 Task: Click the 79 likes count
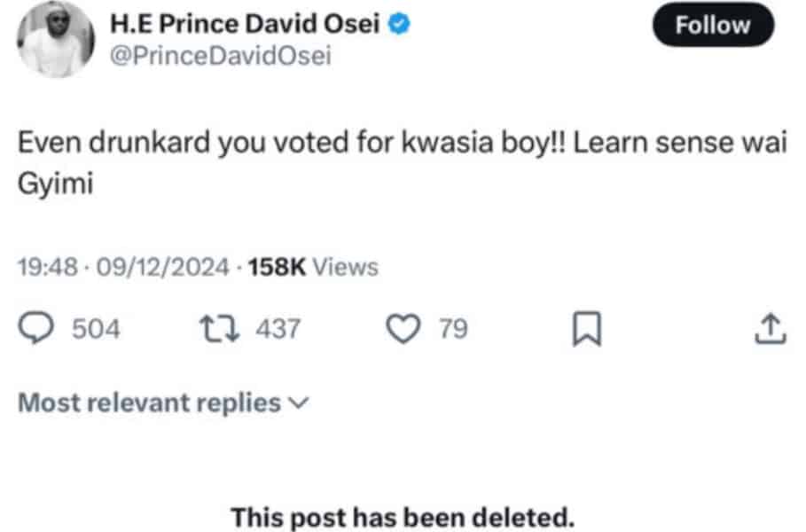pos(453,330)
